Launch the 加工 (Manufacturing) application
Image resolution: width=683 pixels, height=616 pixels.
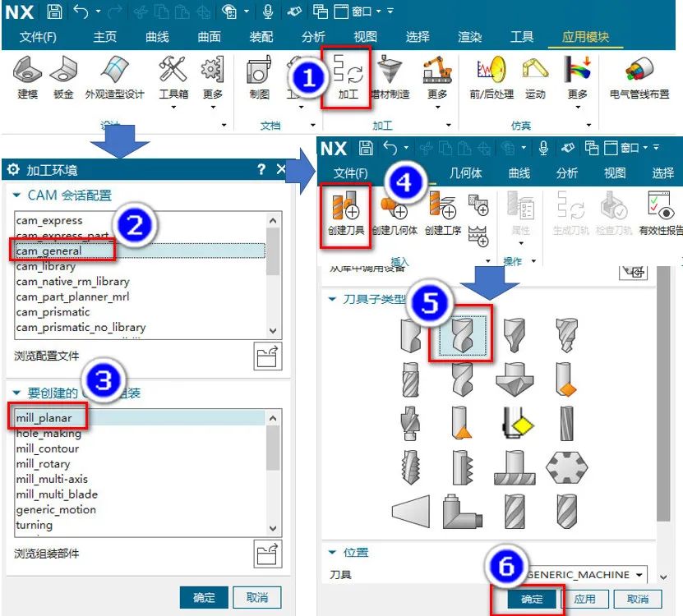tap(348, 77)
